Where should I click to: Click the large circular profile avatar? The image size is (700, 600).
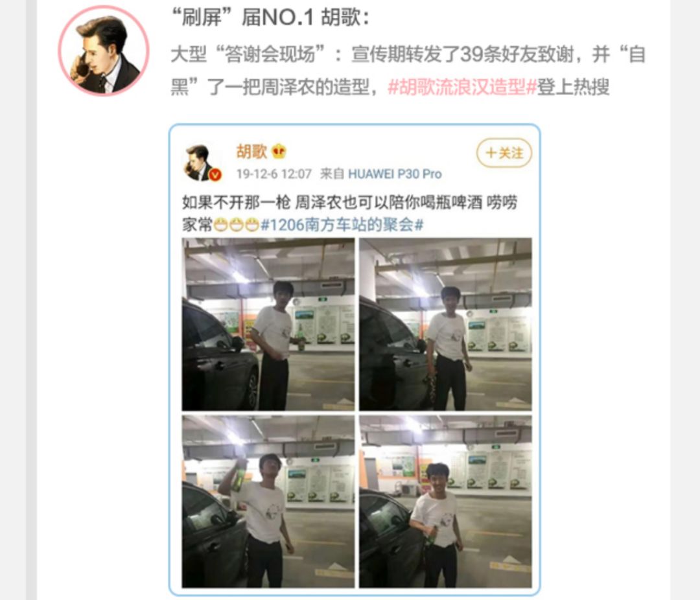click(x=104, y=51)
